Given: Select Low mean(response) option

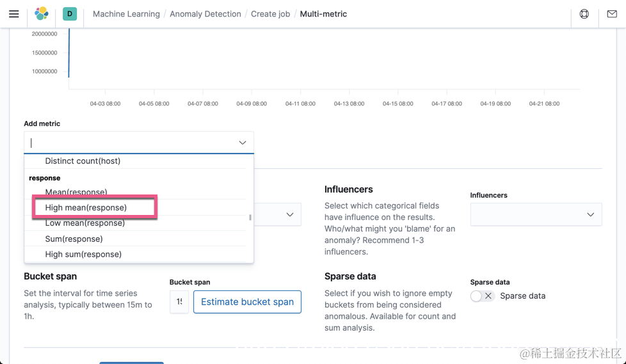Looking at the screenshot, I should pyautogui.click(x=84, y=223).
